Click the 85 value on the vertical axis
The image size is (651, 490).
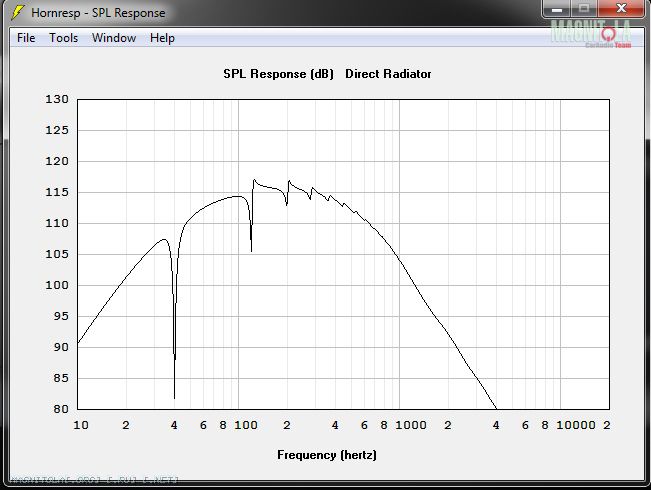61,378
